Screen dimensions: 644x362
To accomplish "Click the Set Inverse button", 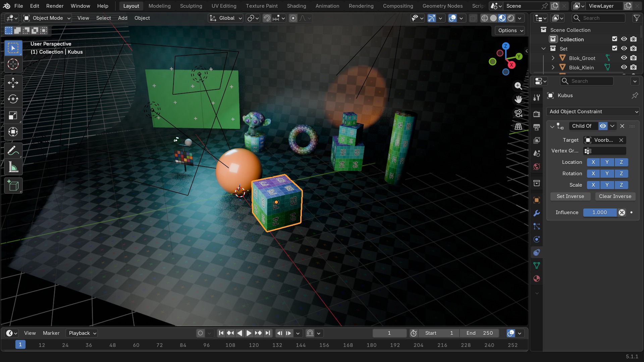I will (570, 196).
